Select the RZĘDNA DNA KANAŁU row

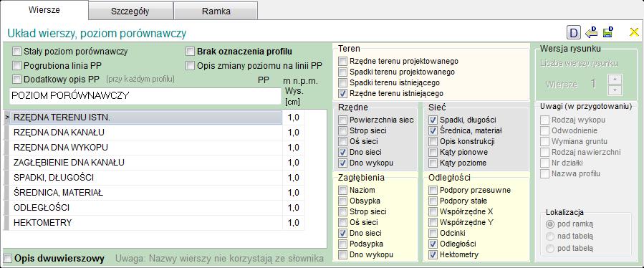pos(146,133)
